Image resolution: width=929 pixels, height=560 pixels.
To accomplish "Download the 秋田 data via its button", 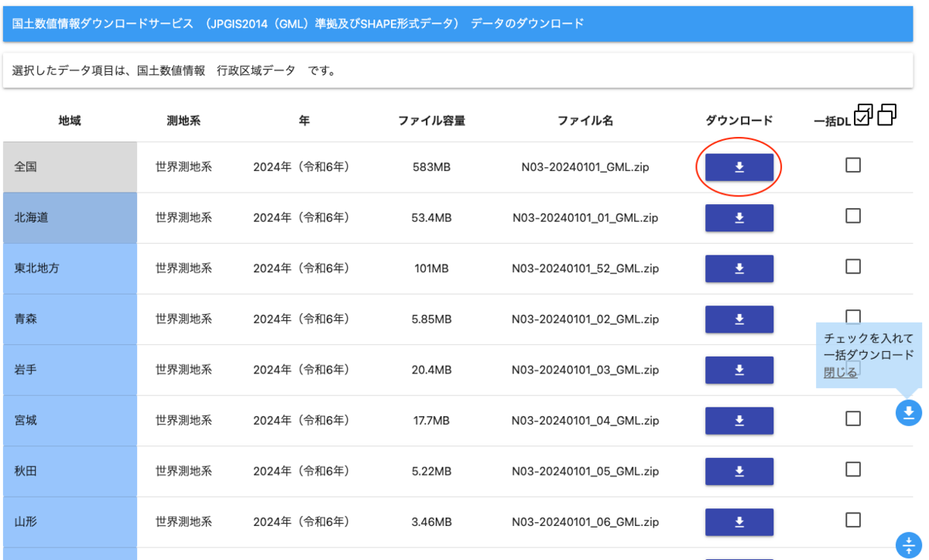I will 739,471.
